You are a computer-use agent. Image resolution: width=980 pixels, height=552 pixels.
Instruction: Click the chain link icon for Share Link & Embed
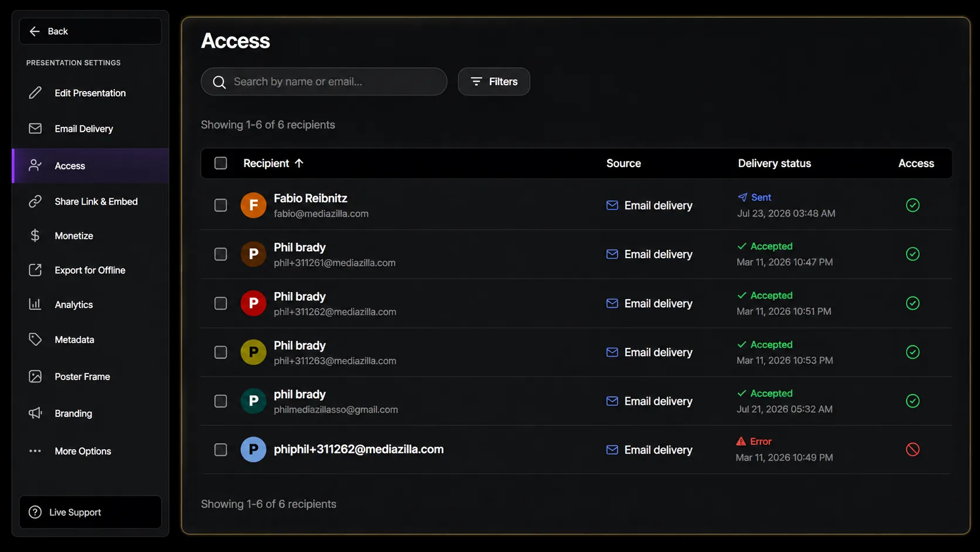coord(35,201)
